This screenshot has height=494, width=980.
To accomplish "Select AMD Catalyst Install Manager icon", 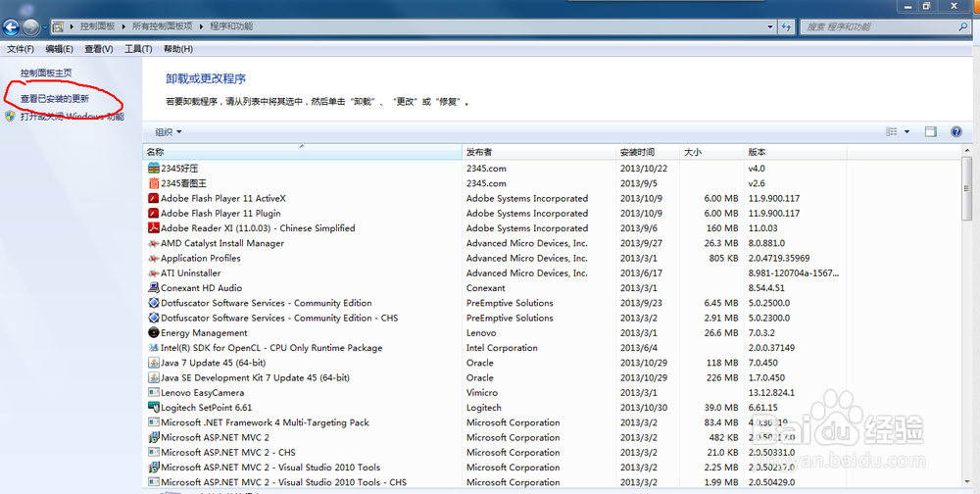I will 154,243.
